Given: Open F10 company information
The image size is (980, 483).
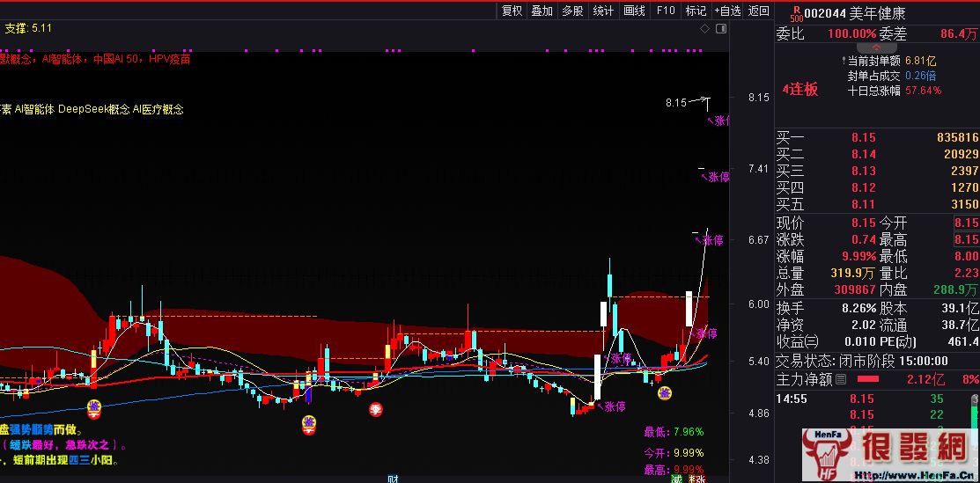Looking at the screenshot, I should click(x=666, y=11).
